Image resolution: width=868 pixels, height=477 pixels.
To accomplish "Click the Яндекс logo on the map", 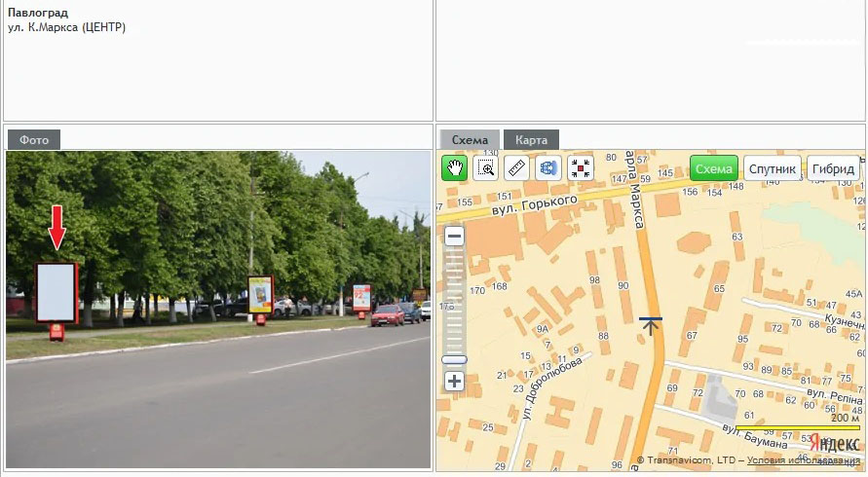I will pos(833,442).
